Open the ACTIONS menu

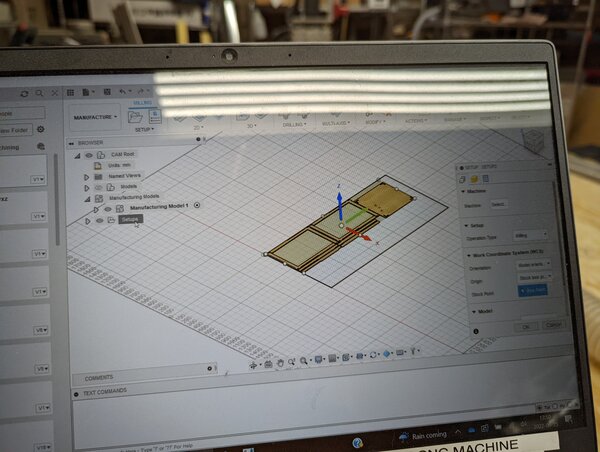[x=415, y=121]
